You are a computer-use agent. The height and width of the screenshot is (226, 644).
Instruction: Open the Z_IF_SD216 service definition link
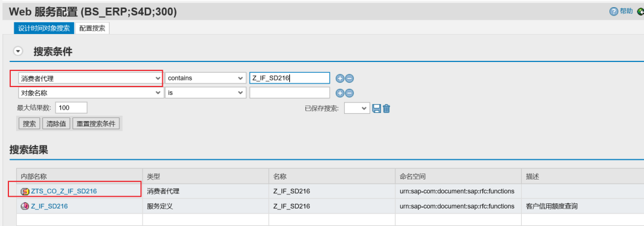tap(49, 206)
